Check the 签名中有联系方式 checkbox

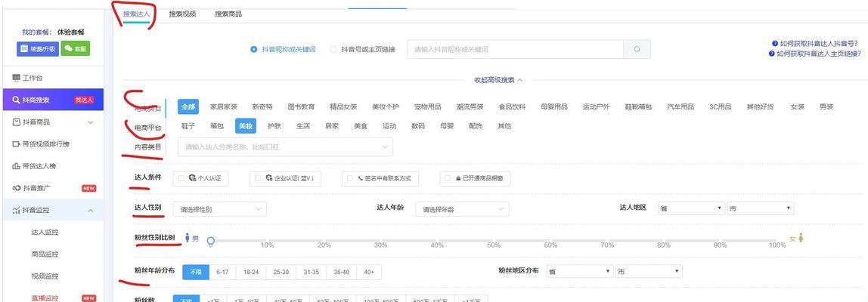coord(350,179)
